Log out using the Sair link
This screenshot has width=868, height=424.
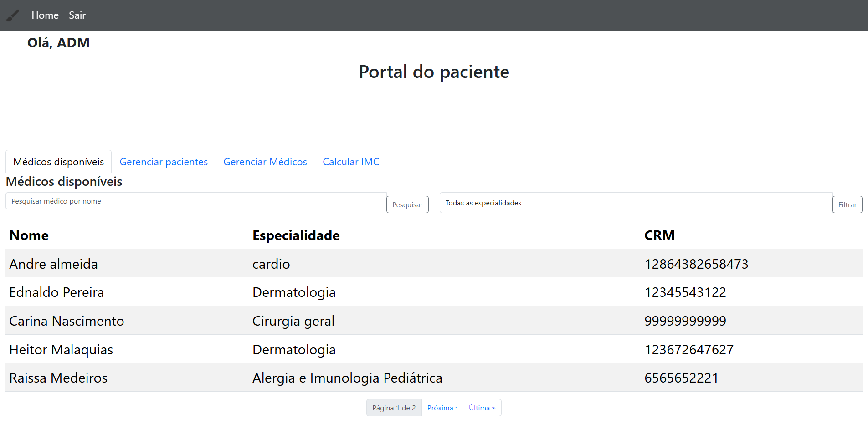pyautogui.click(x=77, y=15)
